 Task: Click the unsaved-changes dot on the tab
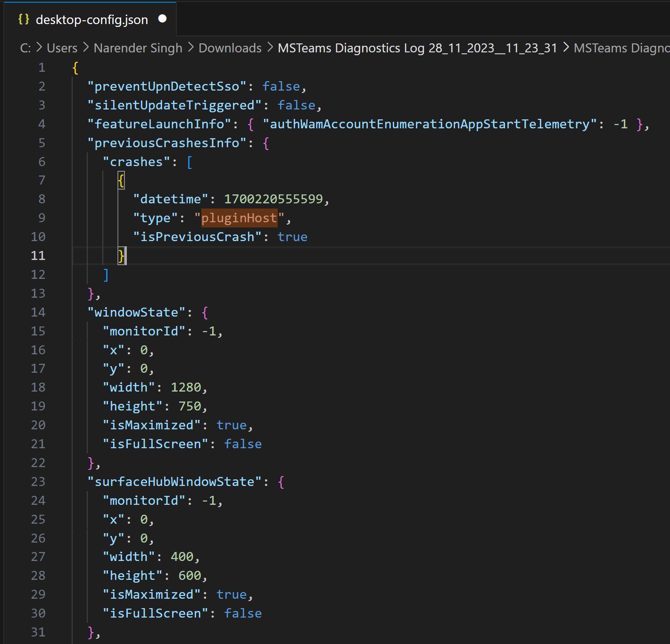tap(163, 18)
